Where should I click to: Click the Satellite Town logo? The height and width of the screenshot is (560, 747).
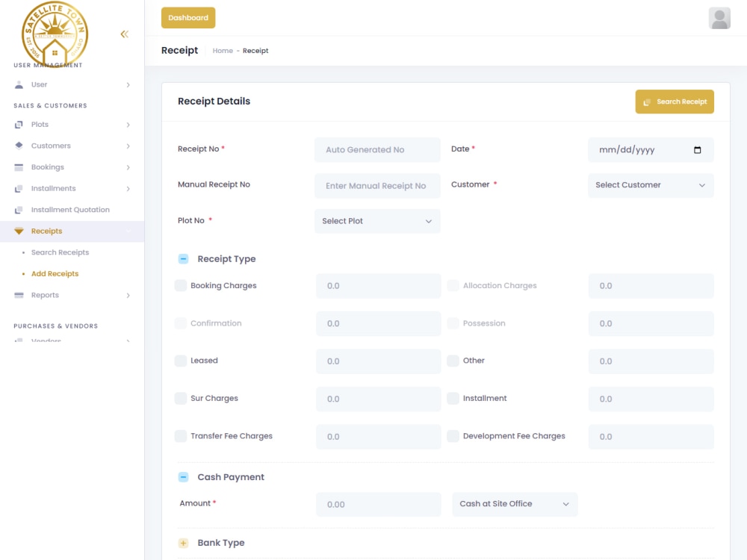click(55, 34)
